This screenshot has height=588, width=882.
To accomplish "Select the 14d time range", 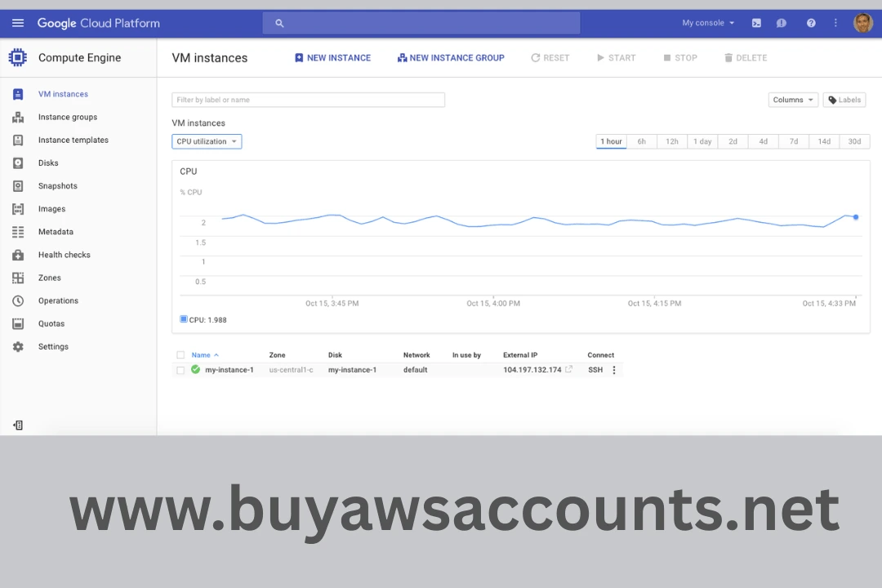I will pyautogui.click(x=824, y=141).
